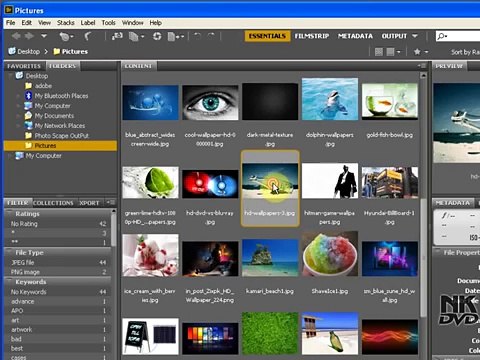The width and height of the screenshot is (480, 360).
Task: Click Pictures in the path bar
Action: point(71,51)
